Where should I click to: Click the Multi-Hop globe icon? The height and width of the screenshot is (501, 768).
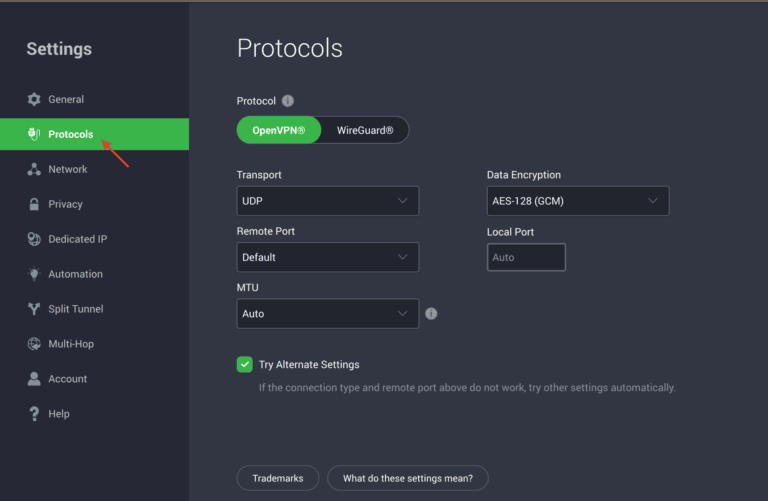[x=34, y=344]
